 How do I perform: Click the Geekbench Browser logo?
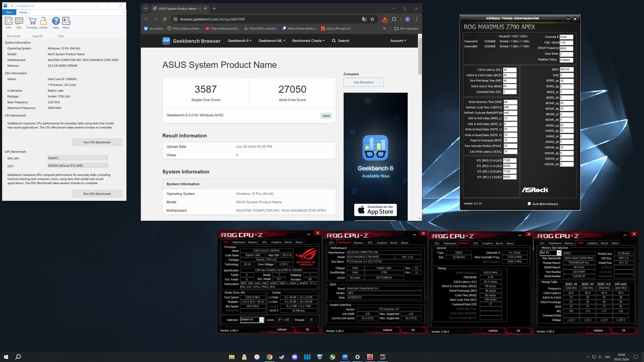pyautogui.click(x=191, y=41)
